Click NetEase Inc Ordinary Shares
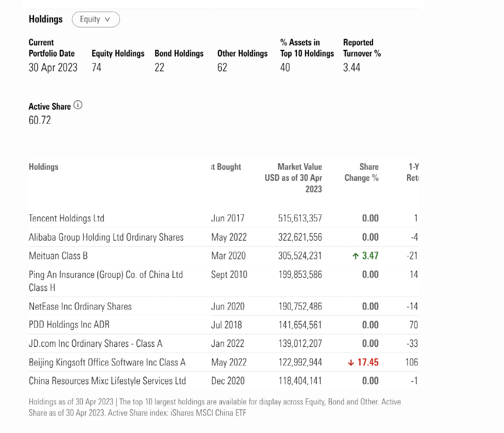 80,306
